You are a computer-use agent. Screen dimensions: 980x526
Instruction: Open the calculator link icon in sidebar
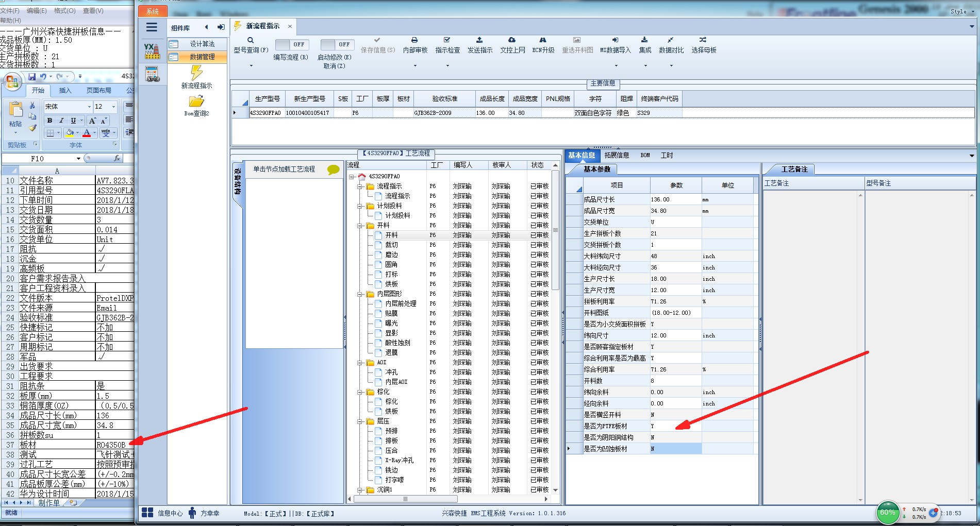(152, 75)
